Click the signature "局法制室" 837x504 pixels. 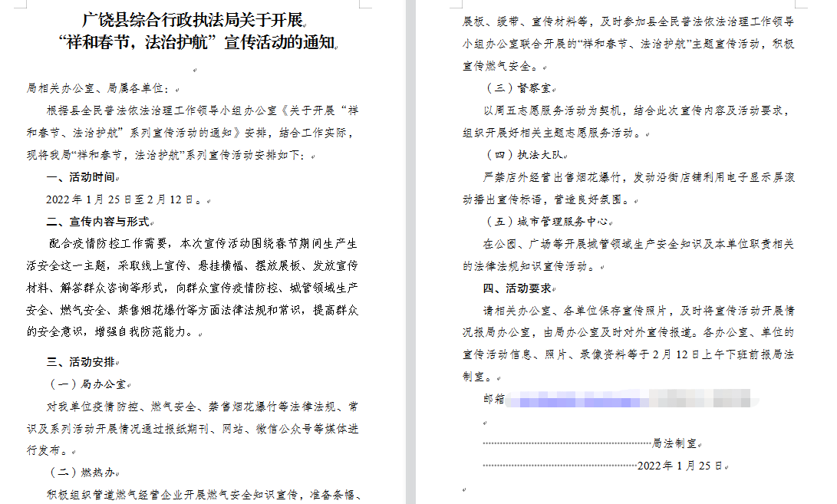click(674, 443)
